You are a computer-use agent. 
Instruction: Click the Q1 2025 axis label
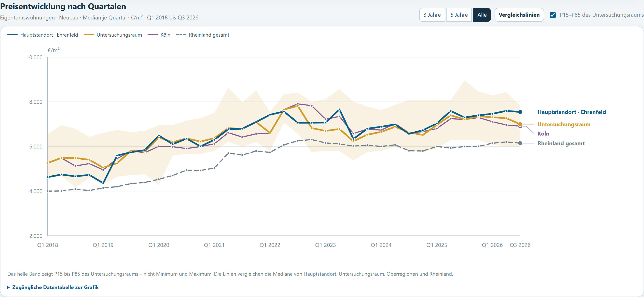[437, 245]
